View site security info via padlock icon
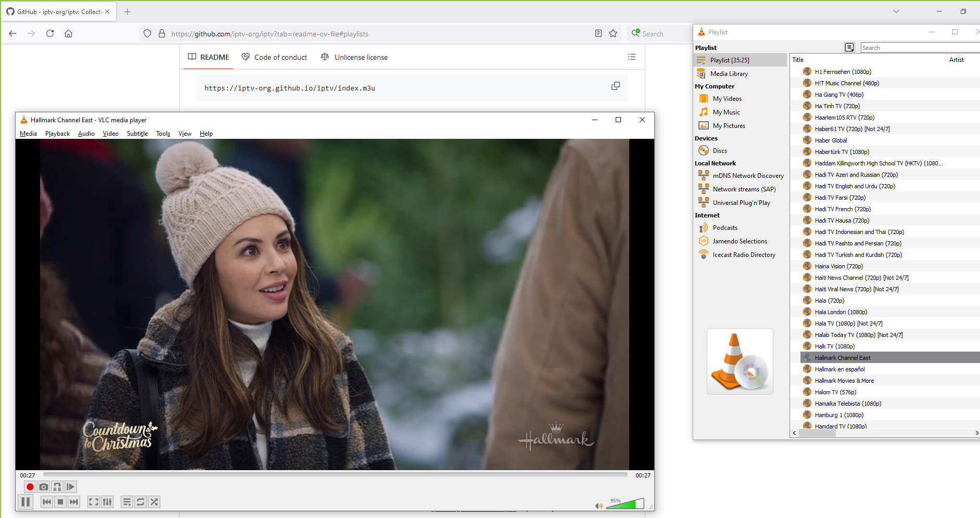Screen dimensions: 980x518 coord(162,33)
